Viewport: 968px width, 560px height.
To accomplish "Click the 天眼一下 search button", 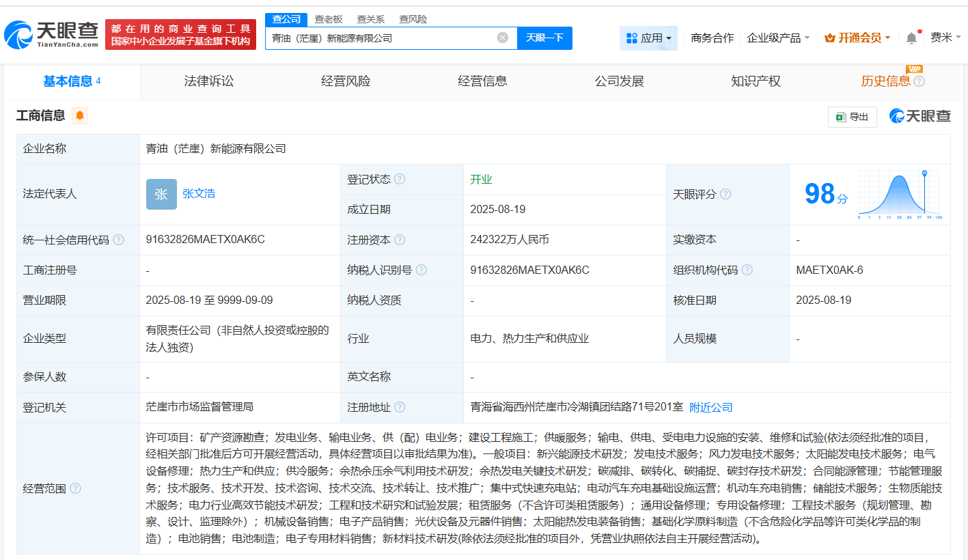I will click(x=546, y=38).
